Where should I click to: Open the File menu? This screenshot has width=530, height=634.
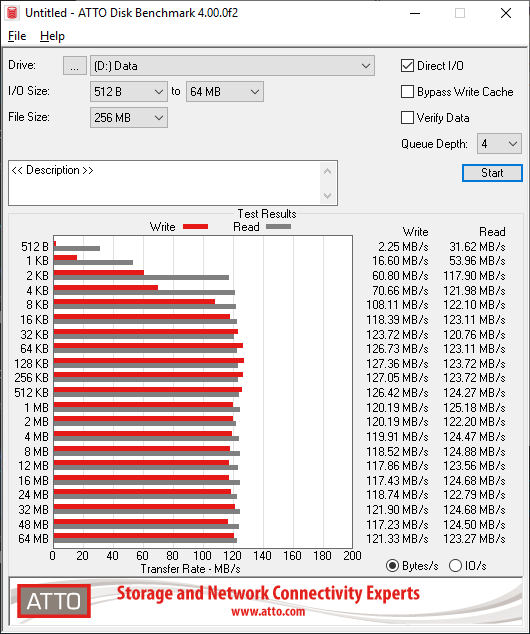(17, 36)
